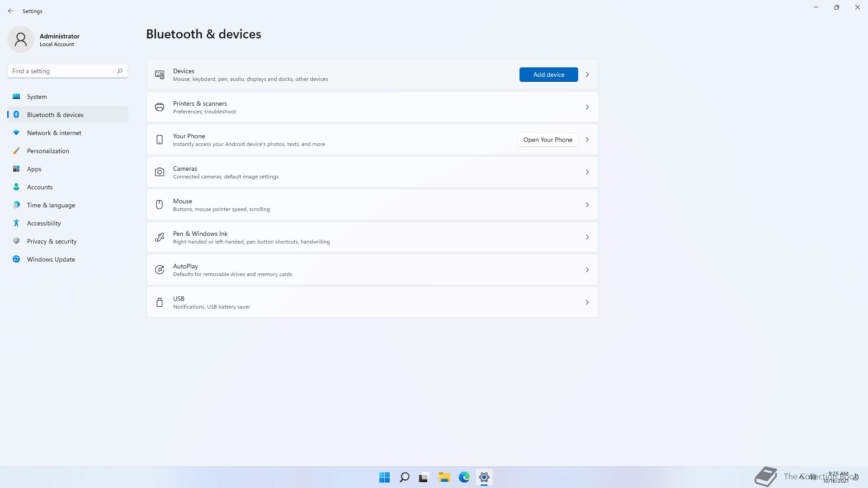
Task: Click the Windows Start button
Action: (384, 477)
